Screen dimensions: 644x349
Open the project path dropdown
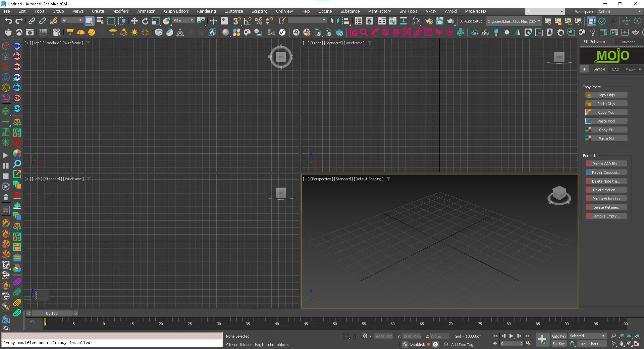click(x=514, y=21)
